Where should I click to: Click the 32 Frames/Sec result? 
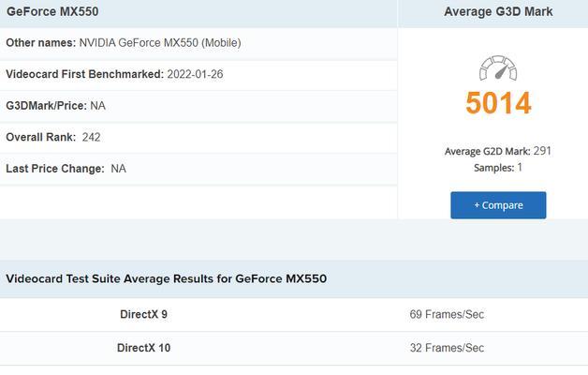pos(447,348)
